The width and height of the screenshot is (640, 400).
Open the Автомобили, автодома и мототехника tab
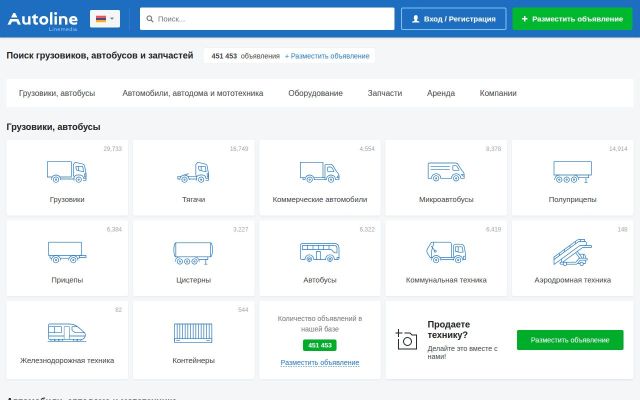pos(193,93)
